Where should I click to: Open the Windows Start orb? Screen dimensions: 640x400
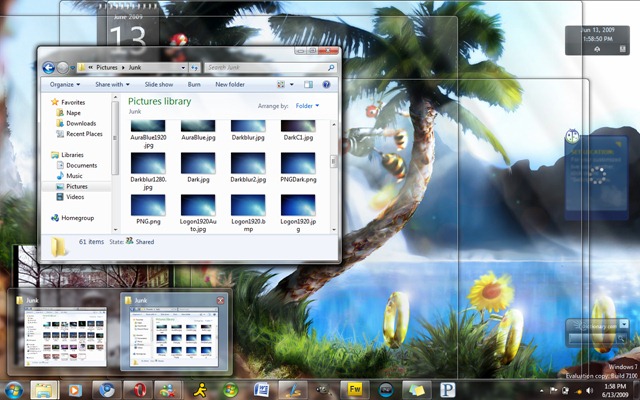point(14,390)
